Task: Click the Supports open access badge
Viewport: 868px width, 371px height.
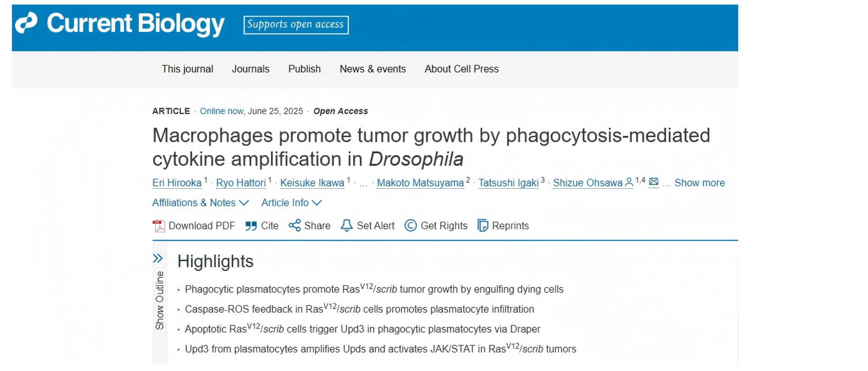Action: click(x=296, y=25)
